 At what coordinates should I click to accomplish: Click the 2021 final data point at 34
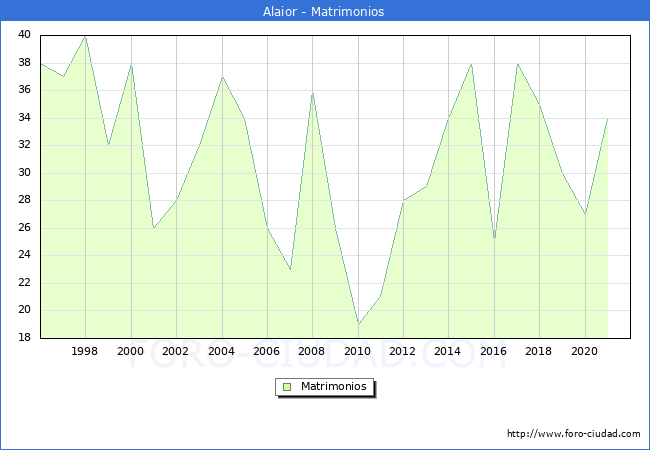pos(608,118)
